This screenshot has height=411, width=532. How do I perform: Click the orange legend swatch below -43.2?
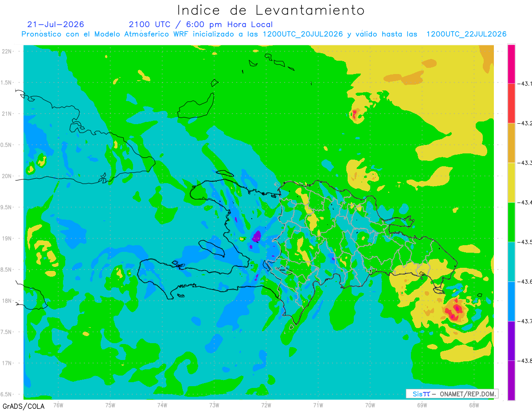pos(511,143)
